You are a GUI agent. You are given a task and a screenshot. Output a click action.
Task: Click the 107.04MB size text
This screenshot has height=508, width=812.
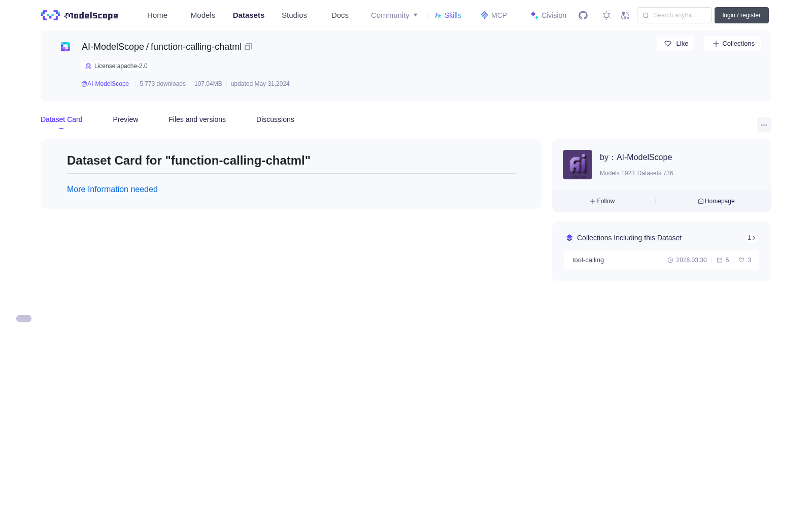(x=208, y=84)
